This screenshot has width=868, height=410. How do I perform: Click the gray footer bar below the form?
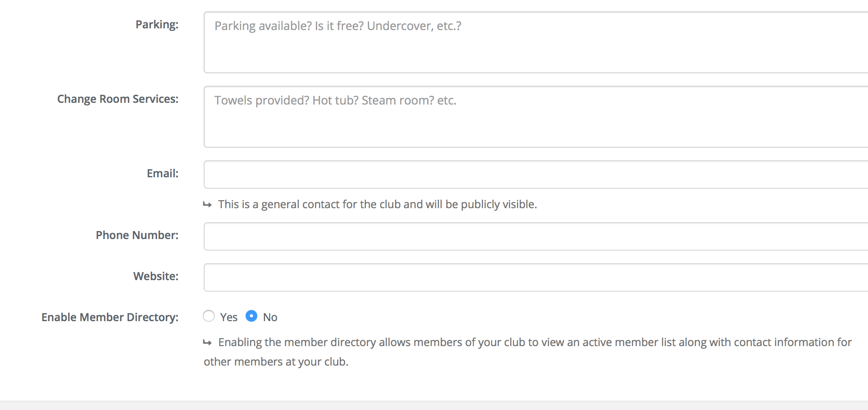tap(434, 405)
